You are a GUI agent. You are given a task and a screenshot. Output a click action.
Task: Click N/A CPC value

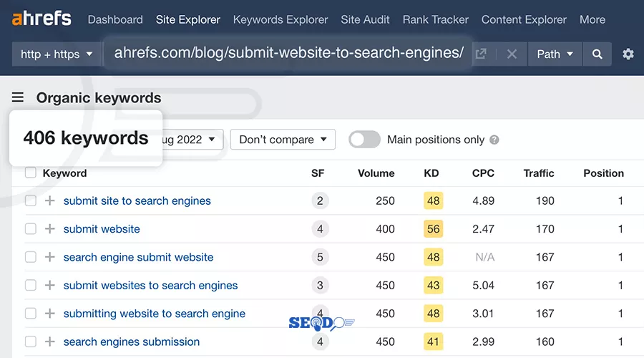[x=484, y=257]
